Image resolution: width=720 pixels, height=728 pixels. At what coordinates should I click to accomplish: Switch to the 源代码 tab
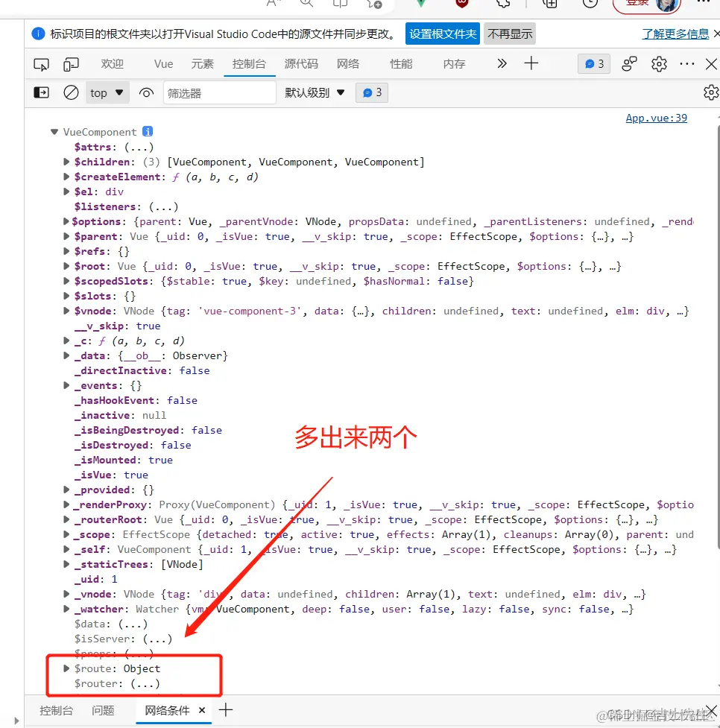301,63
